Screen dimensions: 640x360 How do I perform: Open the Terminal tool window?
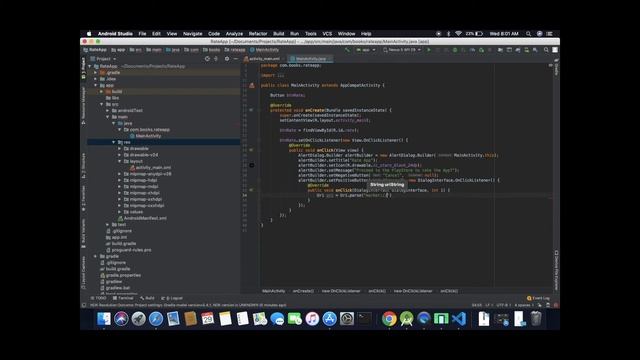[x=123, y=298]
